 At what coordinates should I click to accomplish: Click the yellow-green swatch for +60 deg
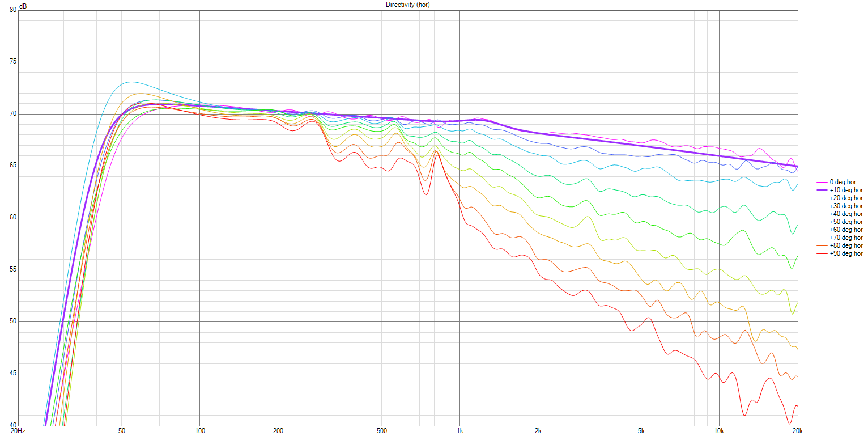point(822,230)
